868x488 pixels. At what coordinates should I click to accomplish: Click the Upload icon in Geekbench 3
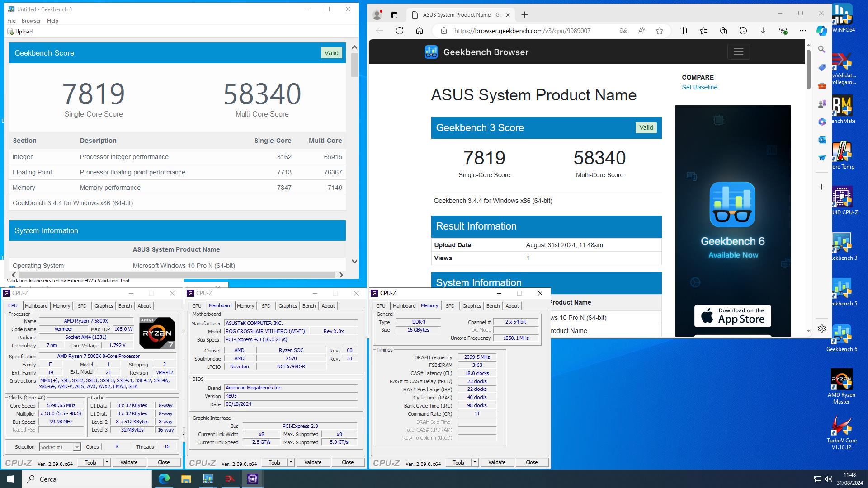pyautogui.click(x=10, y=32)
